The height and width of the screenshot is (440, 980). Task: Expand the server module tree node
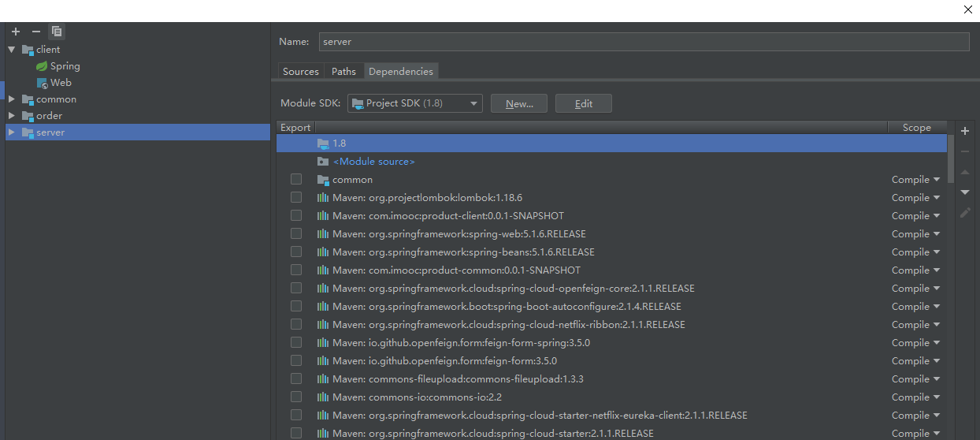[12, 132]
